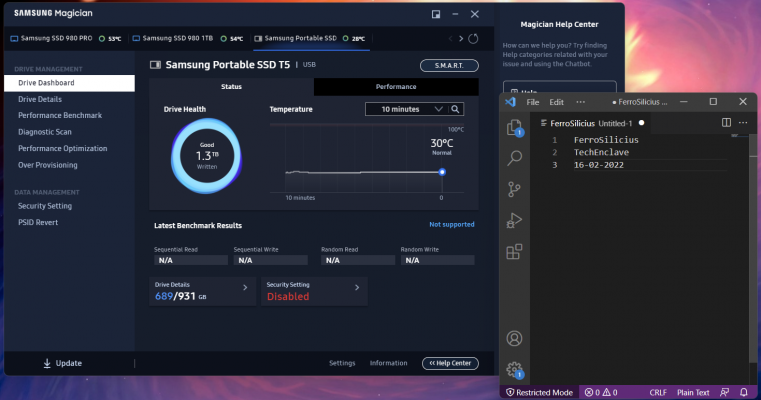Expand Security Setting card arrow
This screenshot has width=761, height=400.
pos(357,287)
